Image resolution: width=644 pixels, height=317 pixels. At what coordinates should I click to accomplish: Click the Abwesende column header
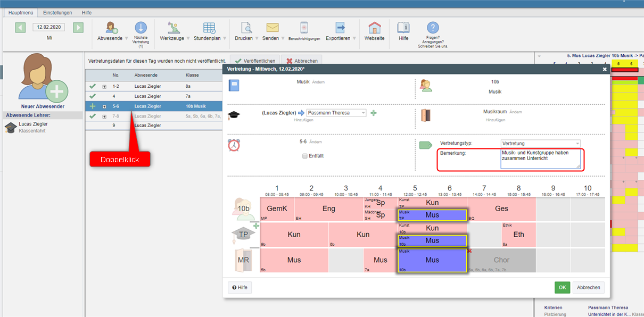coord(145,76)
